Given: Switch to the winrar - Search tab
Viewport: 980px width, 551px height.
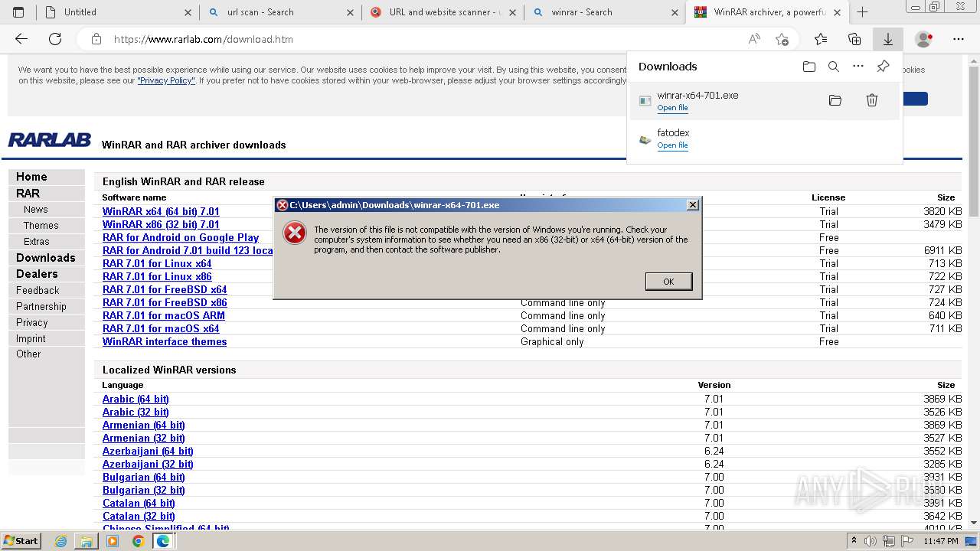Looking at the screenshot, I should [x=605, y=12].
